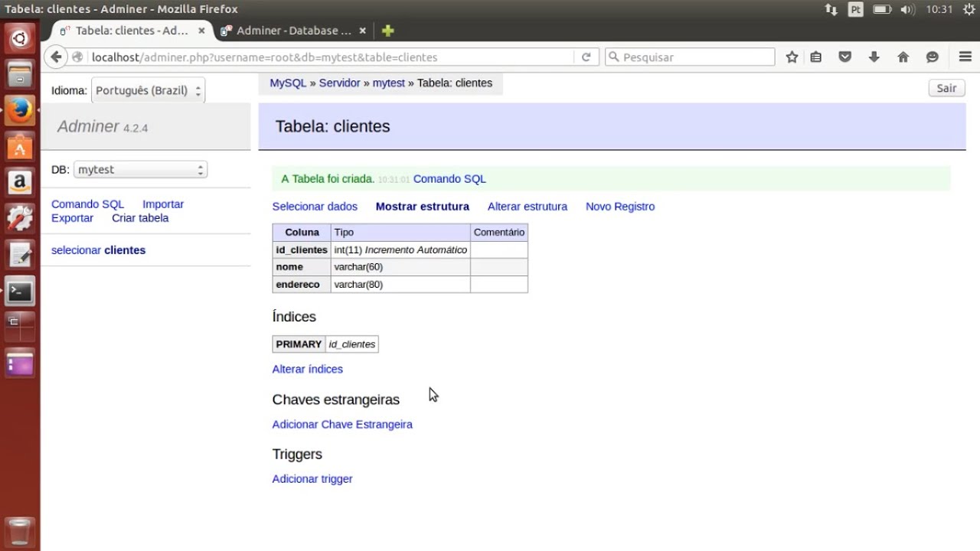The image size is (980, 551).
Task: Close the 'Tabela: clientes' browser tab
Action: pos(201,31)
